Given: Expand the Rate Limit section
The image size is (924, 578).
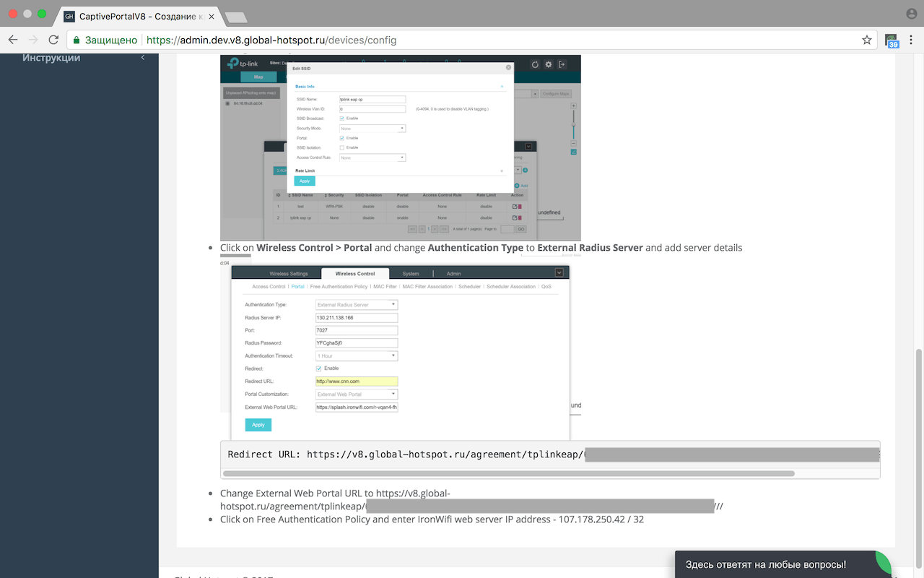Looking at the screenshot, I should click(502, 171).
